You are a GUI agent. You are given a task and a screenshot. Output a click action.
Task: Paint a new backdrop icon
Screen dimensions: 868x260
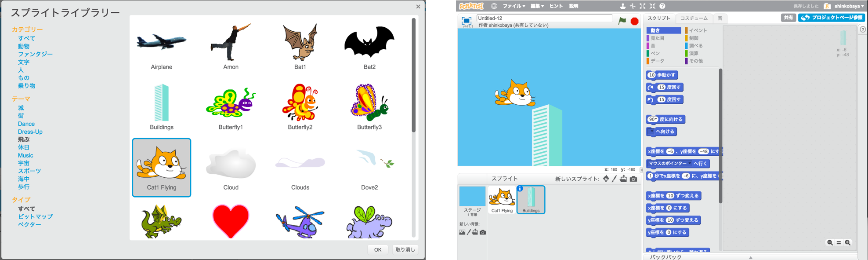tap(469, 232)
